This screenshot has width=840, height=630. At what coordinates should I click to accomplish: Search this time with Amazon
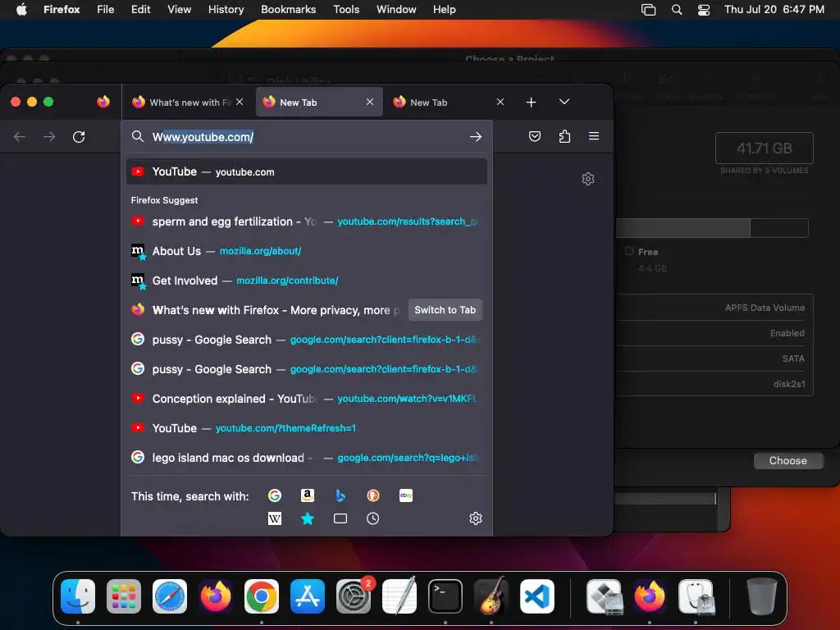click(308, 495)
